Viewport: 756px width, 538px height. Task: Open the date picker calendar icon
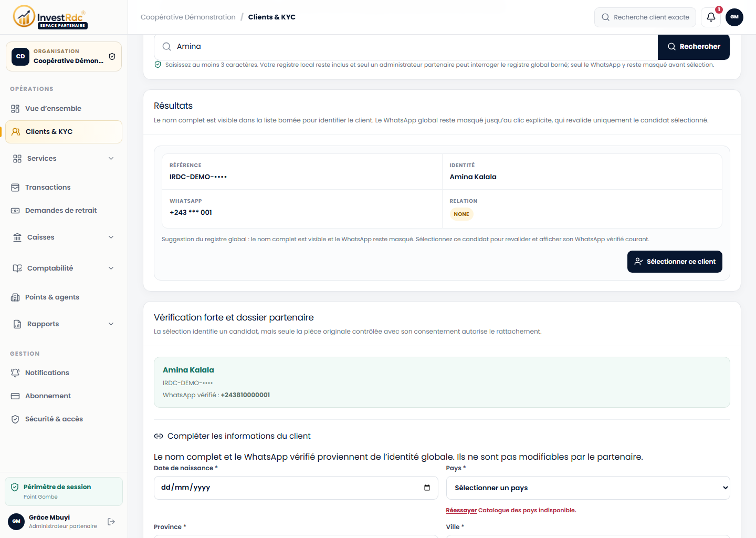point(427,488)
